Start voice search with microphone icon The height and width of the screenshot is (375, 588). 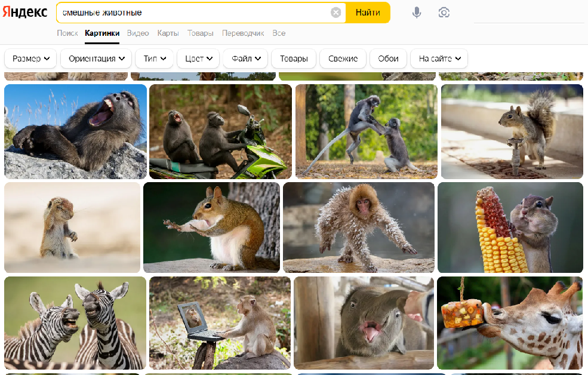[416, 13]
